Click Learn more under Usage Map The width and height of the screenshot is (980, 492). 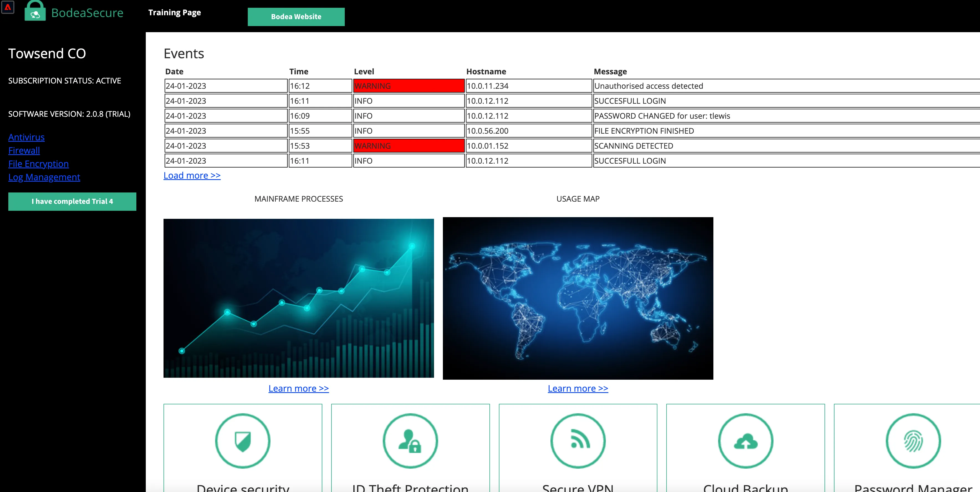click(x=578, y=389)
